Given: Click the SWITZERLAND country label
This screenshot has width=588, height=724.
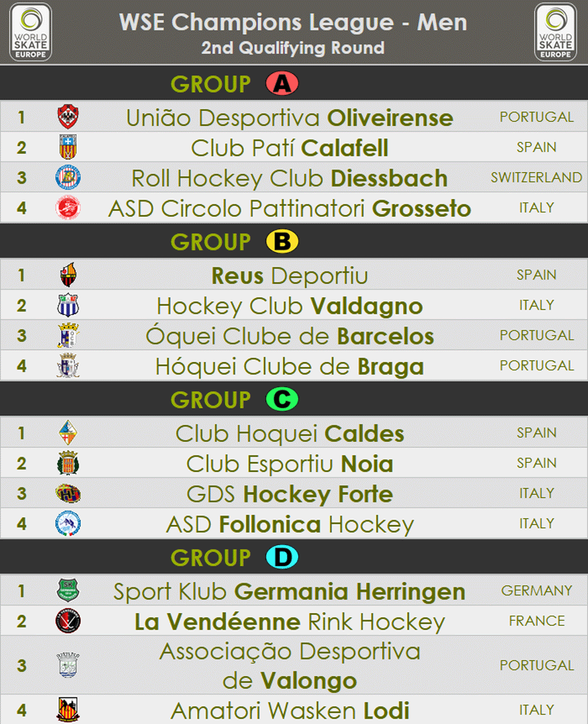Looking at the screenshot, I should [536, 177].
